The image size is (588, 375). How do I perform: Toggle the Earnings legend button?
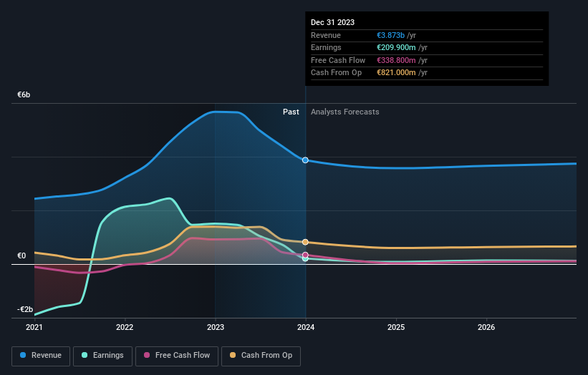click(102, 356)
